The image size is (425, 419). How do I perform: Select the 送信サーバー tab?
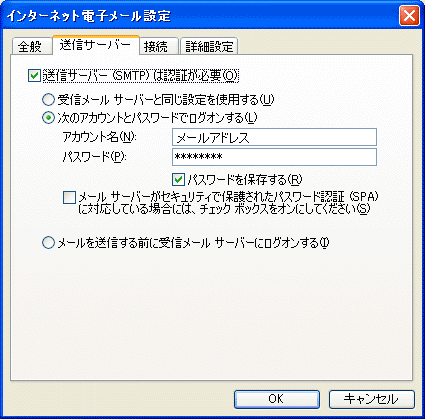[x=96, y=45]
